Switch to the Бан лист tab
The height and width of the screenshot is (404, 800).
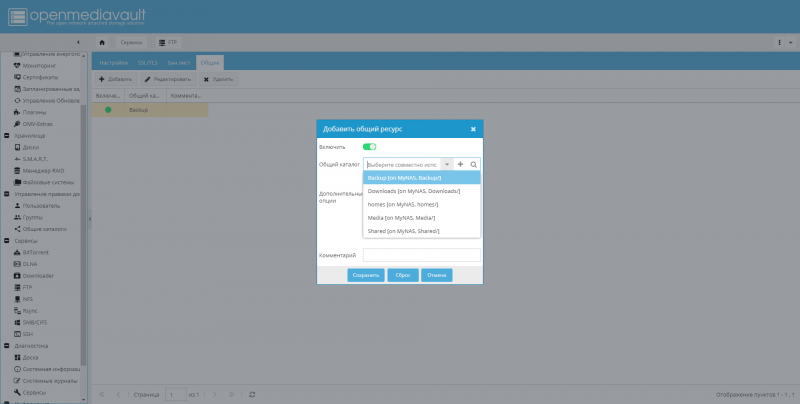pos(179,63)
